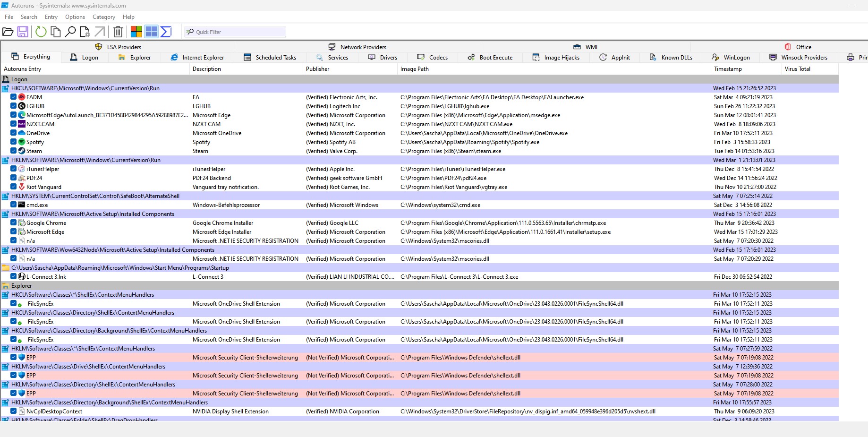Disable the L-Connect 3.lnk checkbox

14,277
